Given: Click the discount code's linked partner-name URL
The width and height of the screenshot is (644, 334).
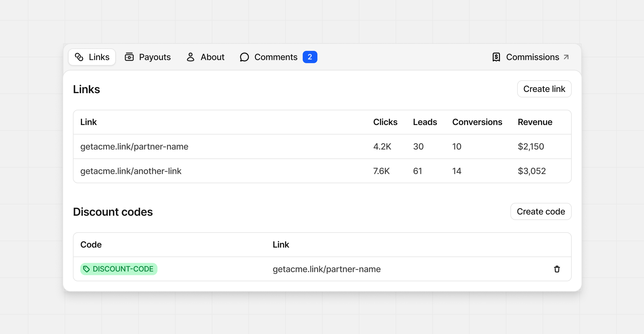Looking at the screenshot, I should pos(327,269).
